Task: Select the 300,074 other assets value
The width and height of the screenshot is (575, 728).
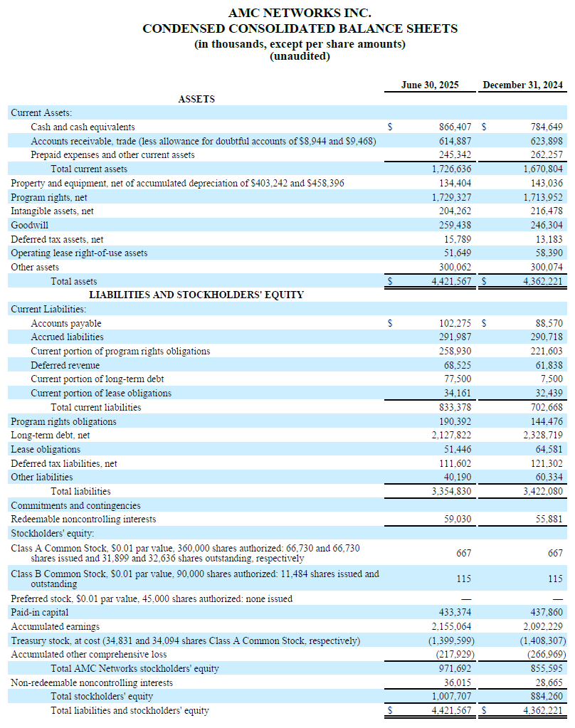Action: (547, 268)
